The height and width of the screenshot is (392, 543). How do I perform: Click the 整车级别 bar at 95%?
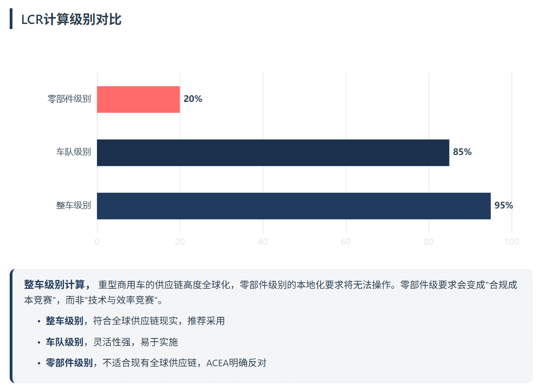click(x=293, y=206)
